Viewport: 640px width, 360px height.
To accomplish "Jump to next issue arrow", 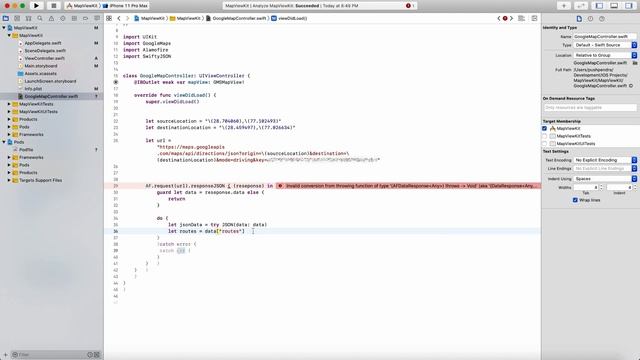I will [x=511, y=18].
